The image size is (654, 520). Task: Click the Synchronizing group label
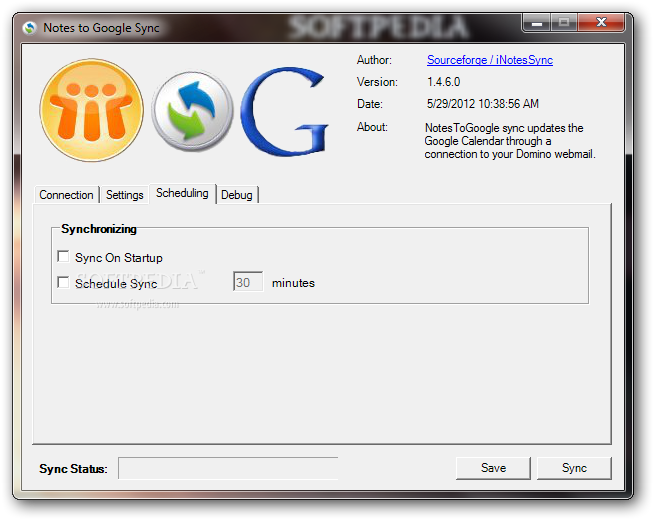[x=99, y=229]
